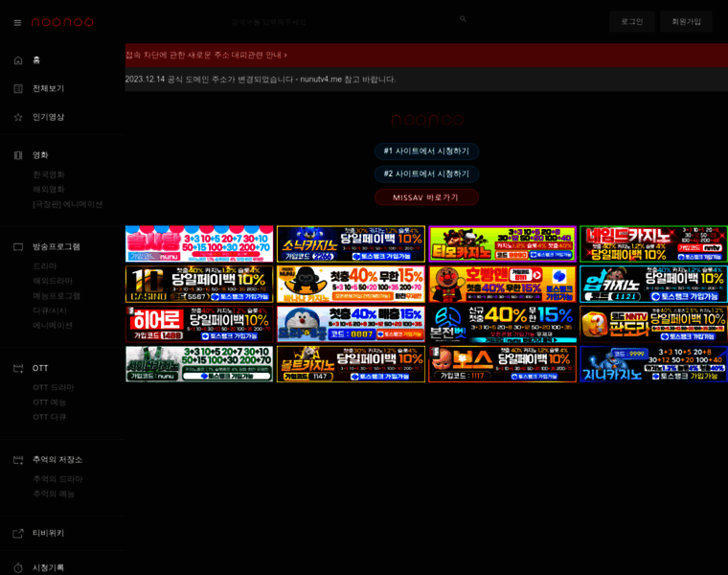Open 추억의 예능 subcategory
This screenshot has height=575, width=728.
[x=54, y=494]
